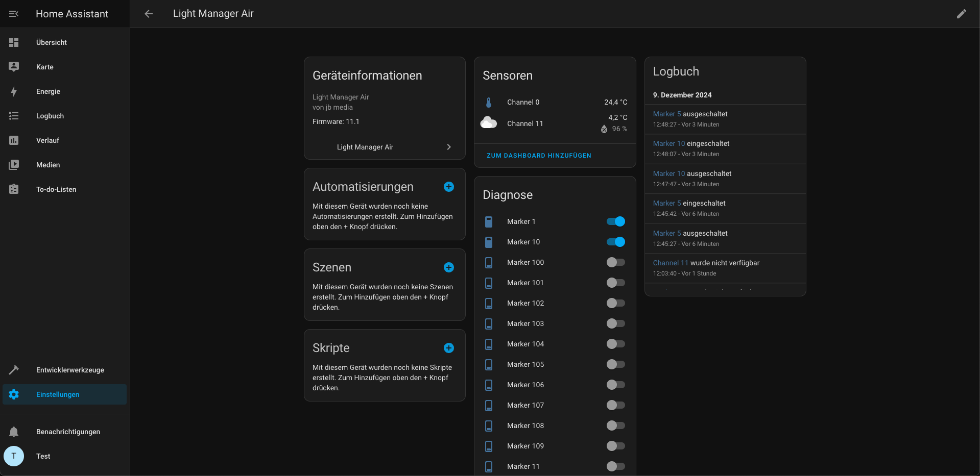The height and width of the screenshot is (476, 980).
Task: Click the Marker 108 device icon
Action: [x=489, y=425]
